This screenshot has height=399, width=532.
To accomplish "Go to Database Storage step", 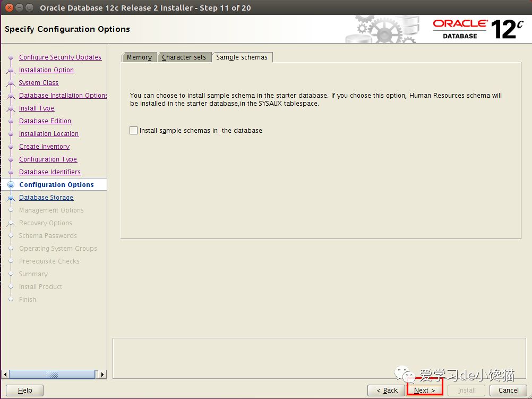I will [x=46, y=197].
